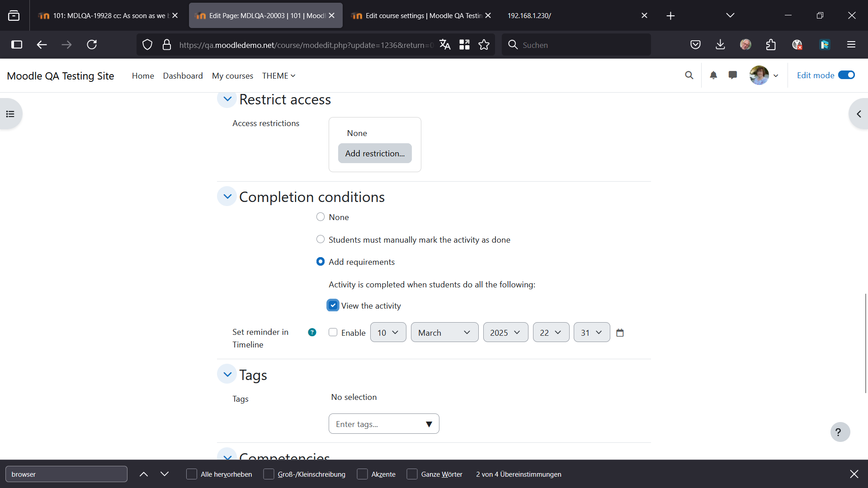Open Moodle messaging drawer icon
This screenshot has height=488, width=868.
click(733, 75)
